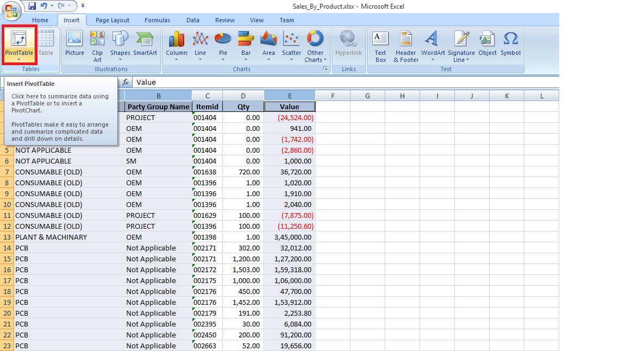The image size is (644, 351).
Task: Open the Team tab
Action: [x=287, y=20]
